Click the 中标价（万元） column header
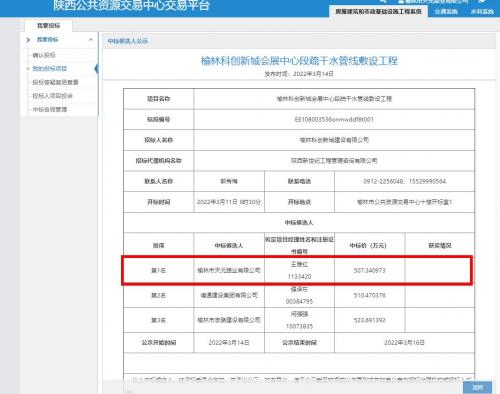Image resolution: width=500 pixels, height=394 pixels. click(370, 245)
